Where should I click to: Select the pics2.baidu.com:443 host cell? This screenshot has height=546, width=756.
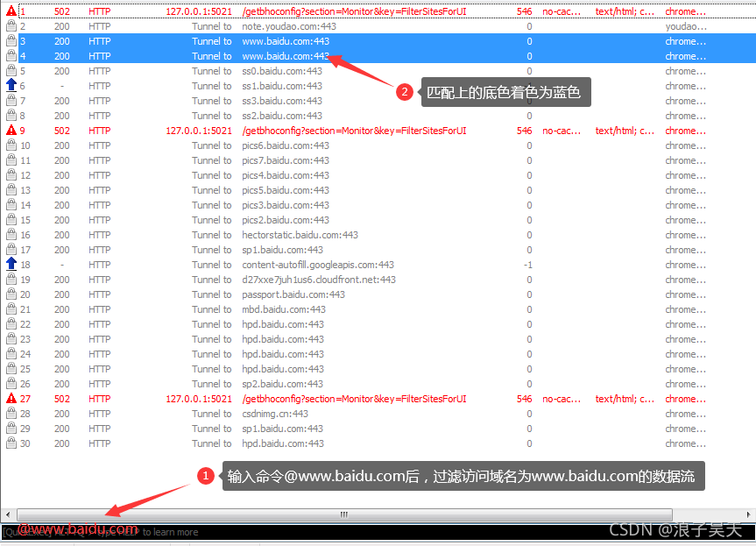[x=286, y=220]
